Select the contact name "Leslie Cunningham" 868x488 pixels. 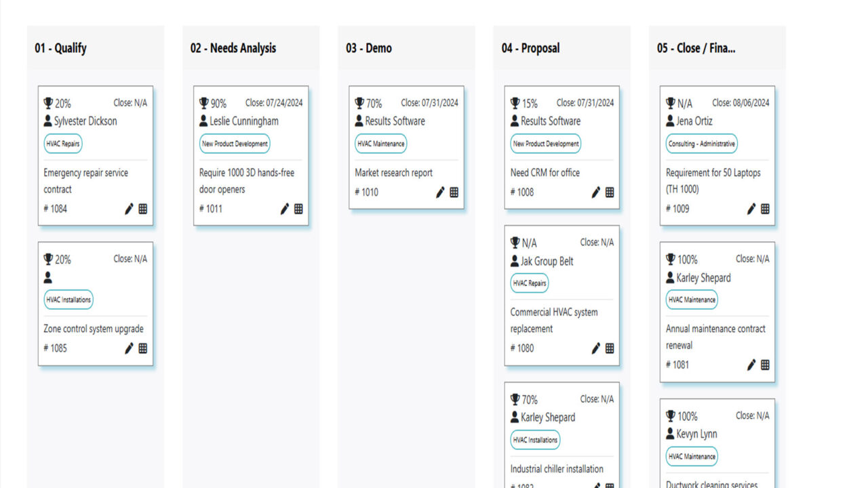click(x=244, y=121)
